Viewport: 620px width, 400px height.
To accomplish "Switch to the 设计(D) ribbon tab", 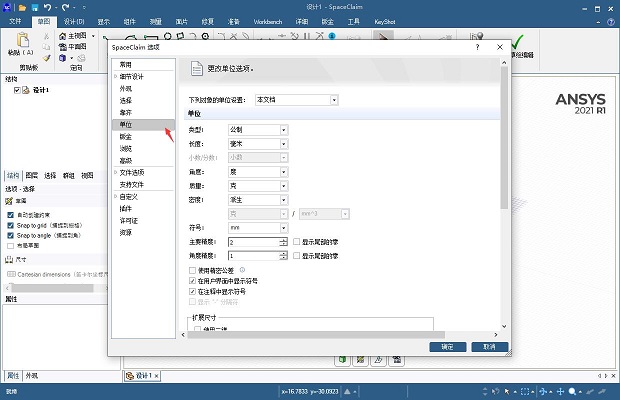I will tap(74, 21).
